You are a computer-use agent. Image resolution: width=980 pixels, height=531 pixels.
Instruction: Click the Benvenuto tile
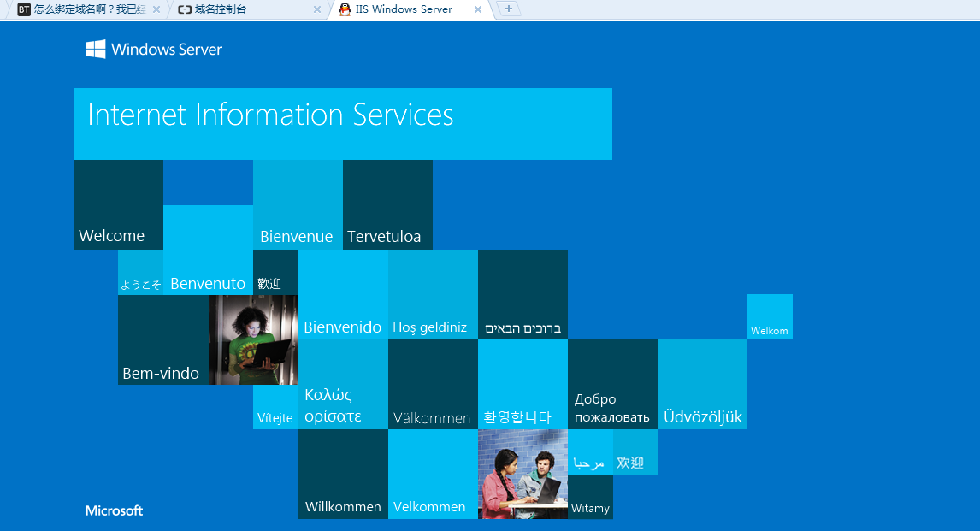208,250
